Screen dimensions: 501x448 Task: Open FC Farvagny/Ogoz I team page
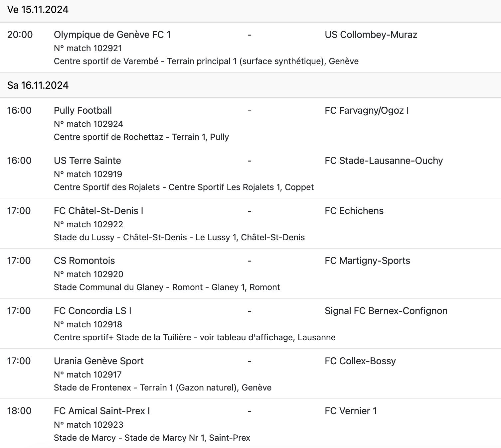click(367, 110)
